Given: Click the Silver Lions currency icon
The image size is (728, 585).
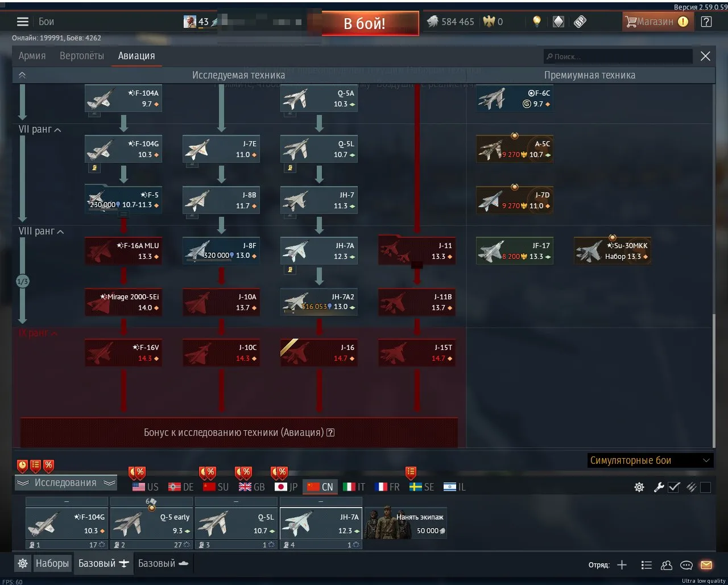Looking at the screenshot, I should tap(432, 22).
